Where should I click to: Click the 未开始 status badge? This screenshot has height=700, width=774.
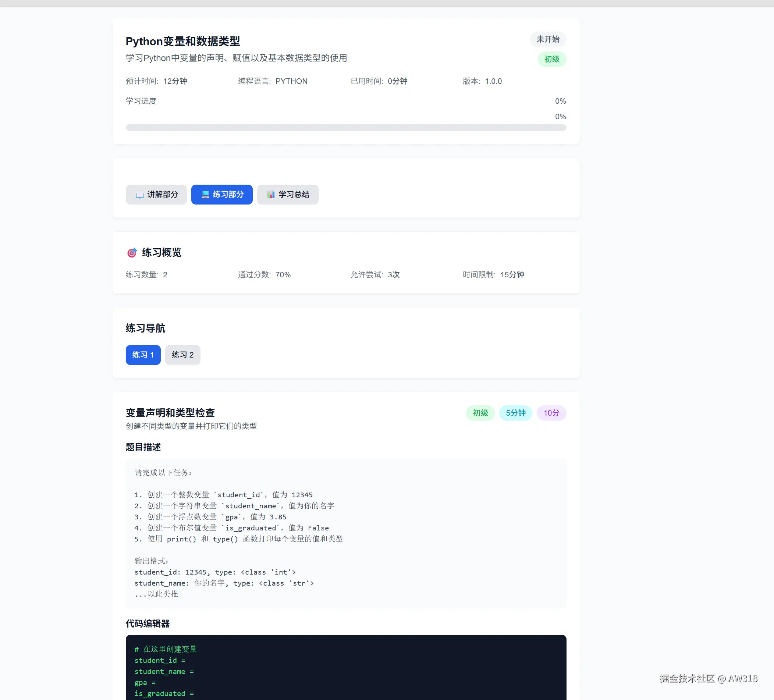tap(548, 39)
